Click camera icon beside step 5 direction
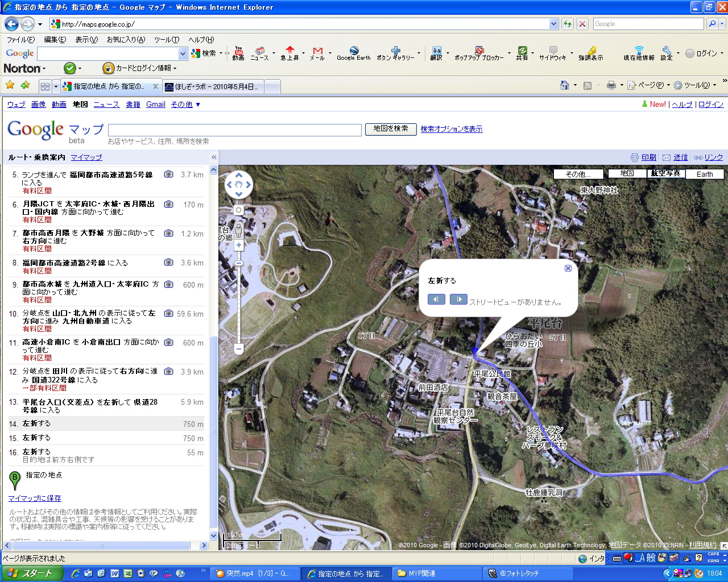728x582 pixels. 169,174
